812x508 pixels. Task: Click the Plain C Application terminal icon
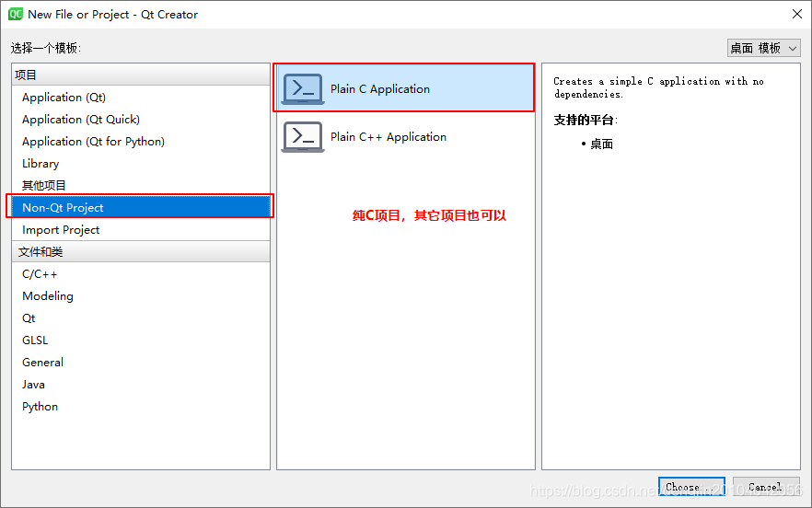tap(303, 89)
